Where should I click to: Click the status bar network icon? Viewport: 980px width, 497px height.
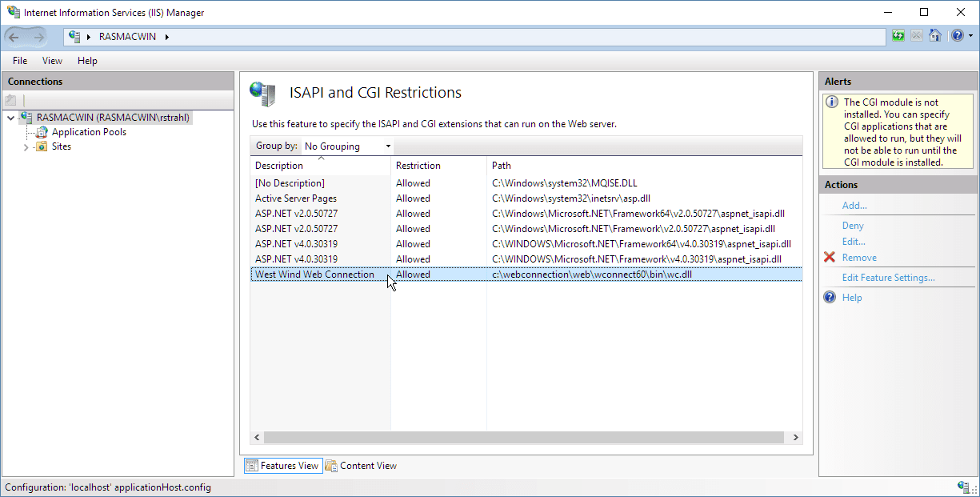click(963, 487)
